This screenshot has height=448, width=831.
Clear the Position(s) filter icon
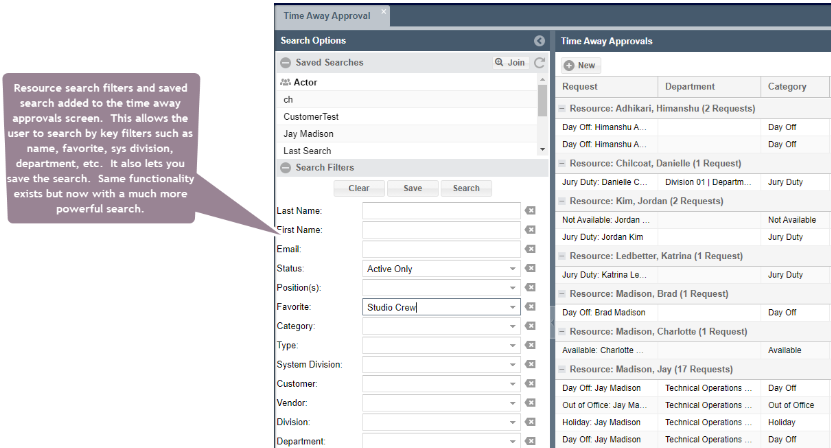coord(530,287)
